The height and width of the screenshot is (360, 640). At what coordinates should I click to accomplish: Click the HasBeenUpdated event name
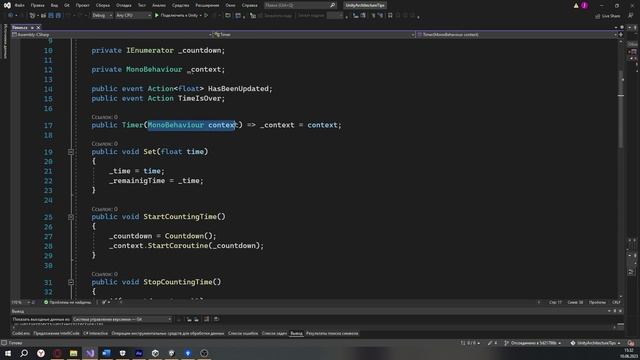tap(238, 89)
